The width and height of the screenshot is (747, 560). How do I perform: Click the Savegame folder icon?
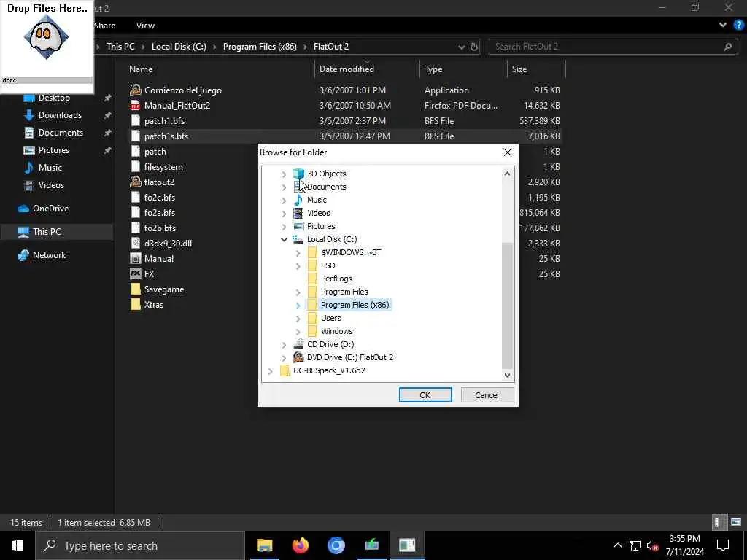pos(136,289)
